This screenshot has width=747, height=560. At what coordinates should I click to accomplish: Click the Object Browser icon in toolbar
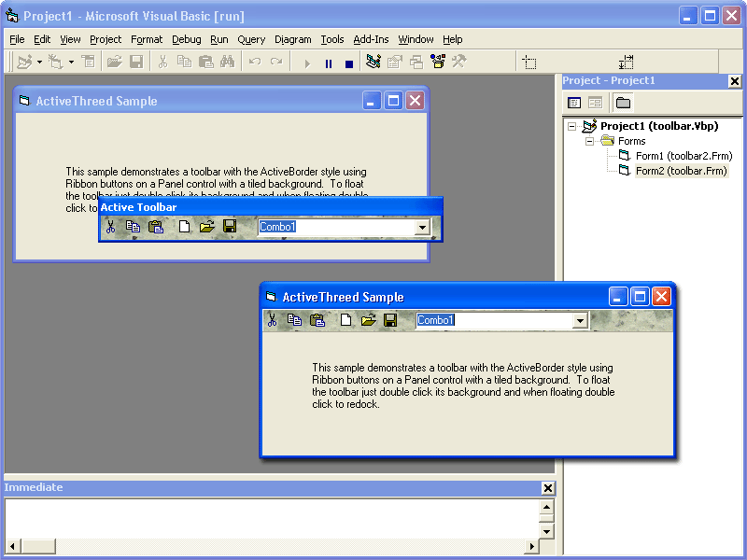point(438,62)
